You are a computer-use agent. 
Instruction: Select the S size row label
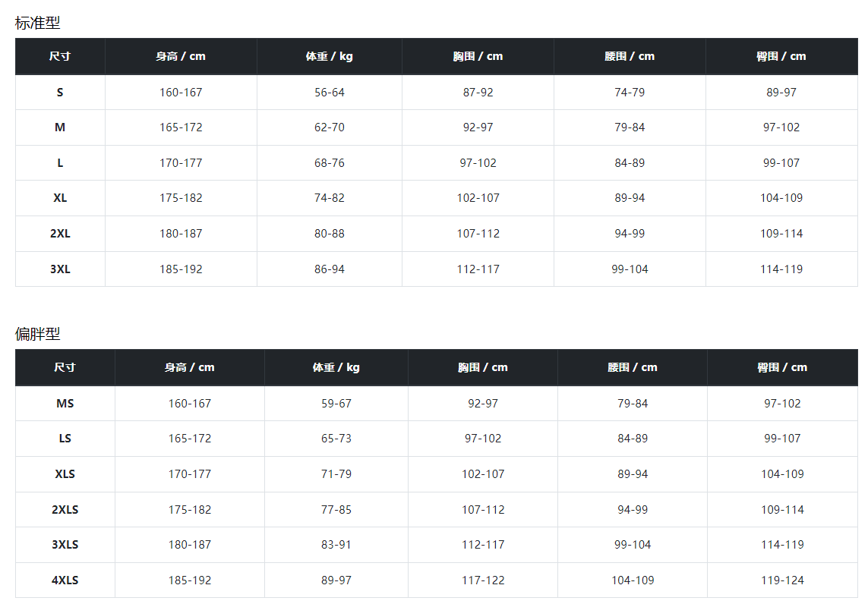click(x=60, y=93)
